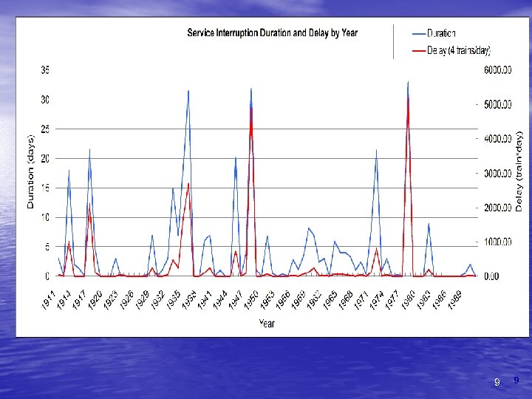Click the red Delay legend line marker
The image size is (532, 399).
tap(419, 51)
